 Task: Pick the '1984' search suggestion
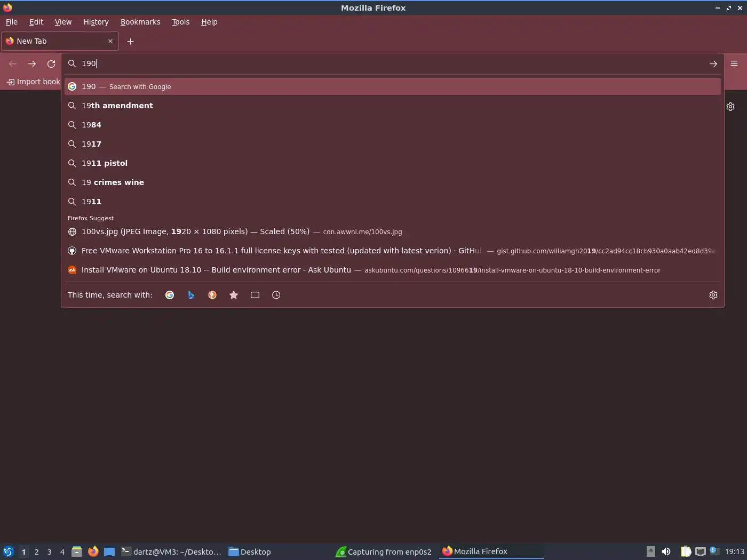[393, 125]
